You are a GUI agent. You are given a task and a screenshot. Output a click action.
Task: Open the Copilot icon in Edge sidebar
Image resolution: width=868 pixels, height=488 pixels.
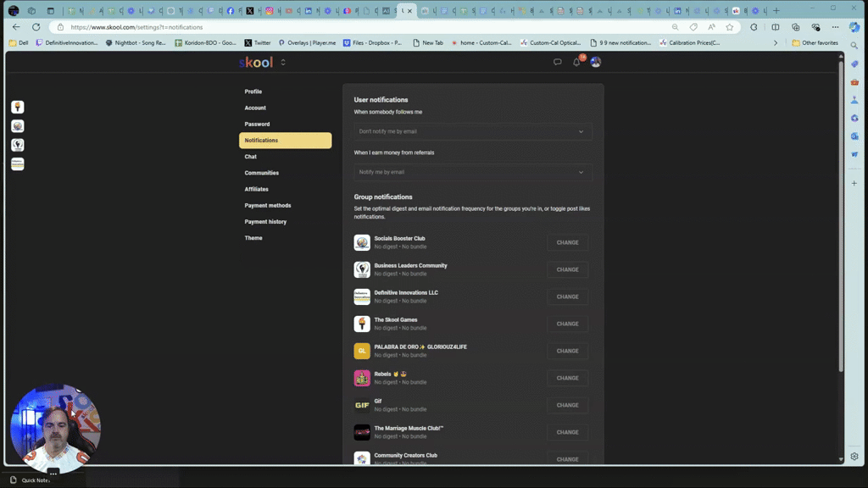[x=854, y=64]
